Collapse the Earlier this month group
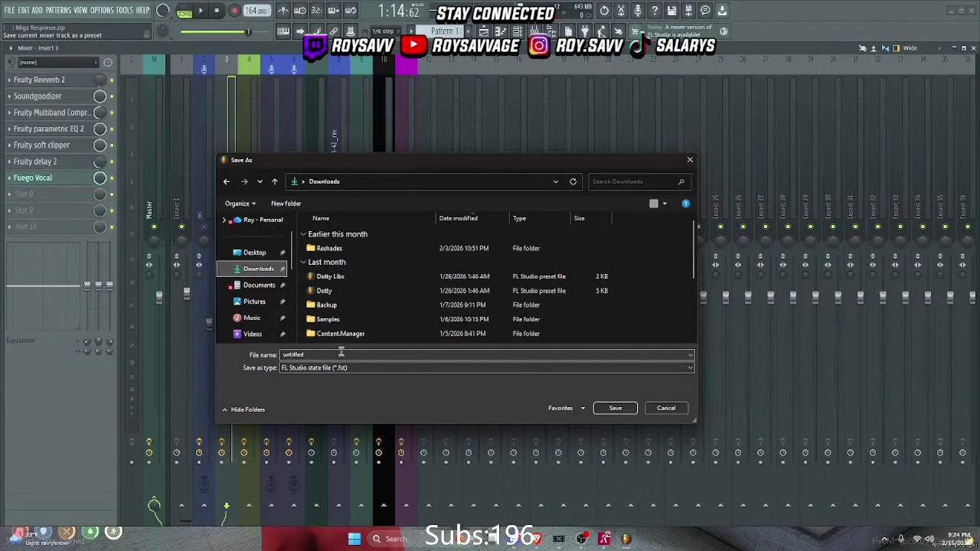This screenshot has height=551, width=980. [x=303, y=234]
